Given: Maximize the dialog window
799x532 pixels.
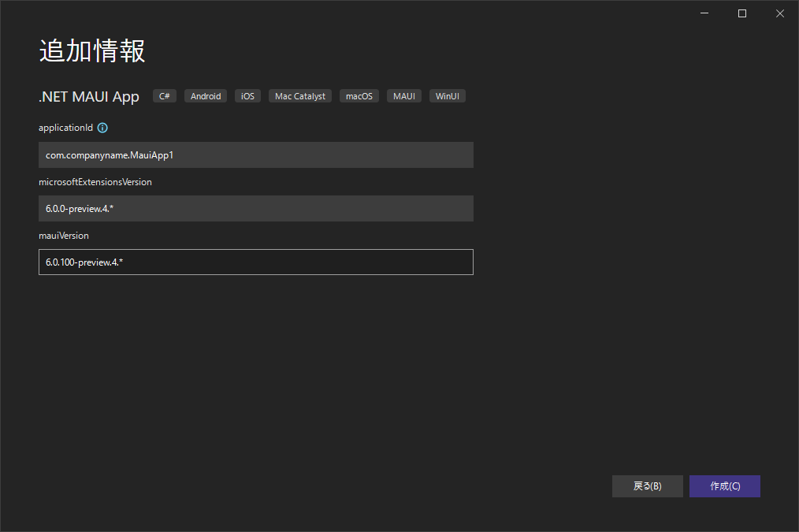Looking at the screenshot, I should tap(742, 13).
